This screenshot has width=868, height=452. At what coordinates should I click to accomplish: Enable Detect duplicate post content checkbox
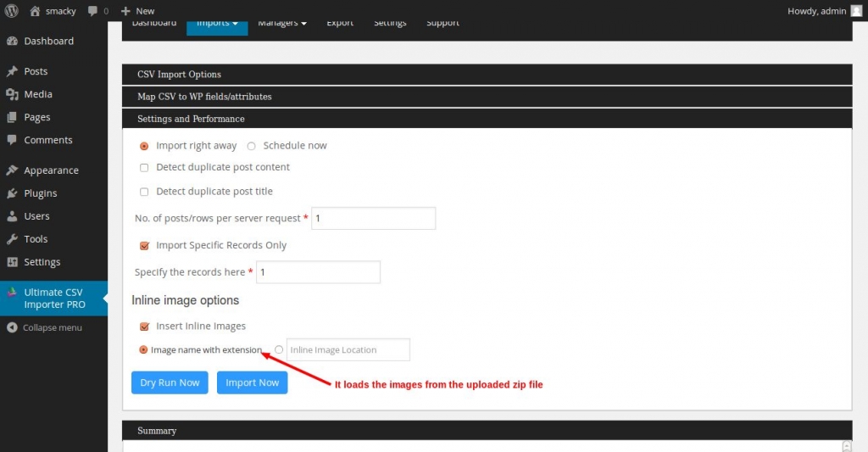click(x=144, y=167)
